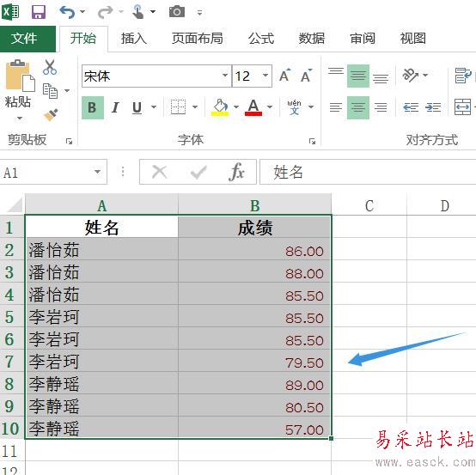The image size is (476, 475).
Task: Toggle Underline formatting
Action: click(137, 107)
